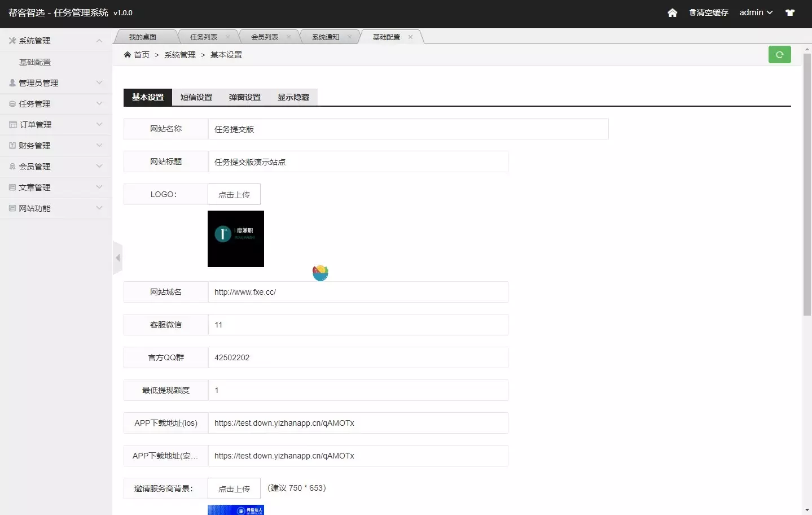Click the 会员管理 member icon
This screenshot has width=812, height=515.
[12, 167]
